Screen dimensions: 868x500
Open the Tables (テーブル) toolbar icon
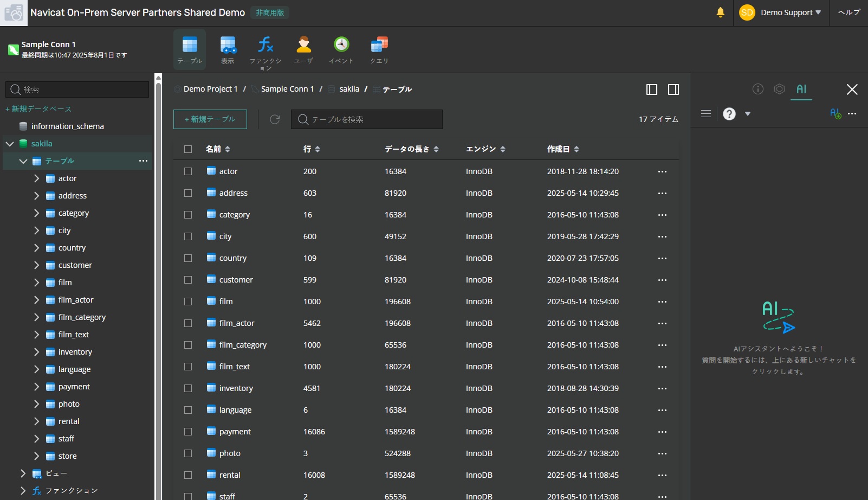tap(190, 49)
